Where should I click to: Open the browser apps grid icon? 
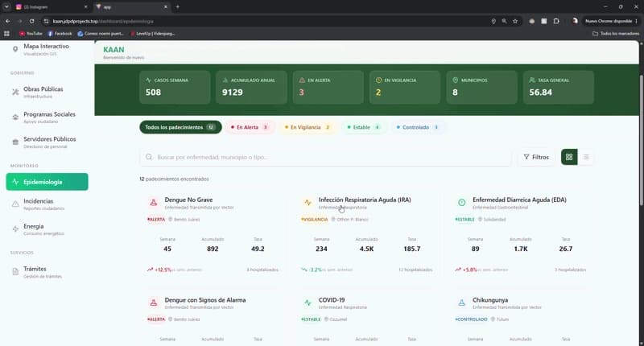tap(6, 34)
